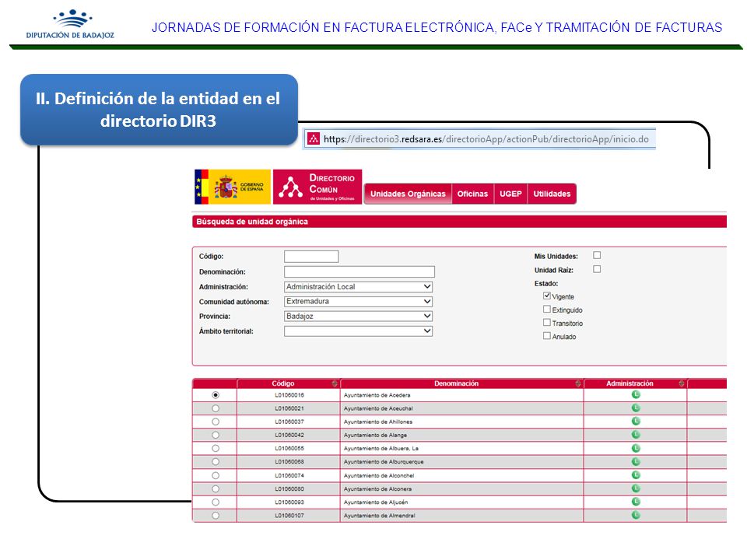
Task: Click the Denominación input field
Action: click(359, 272)
